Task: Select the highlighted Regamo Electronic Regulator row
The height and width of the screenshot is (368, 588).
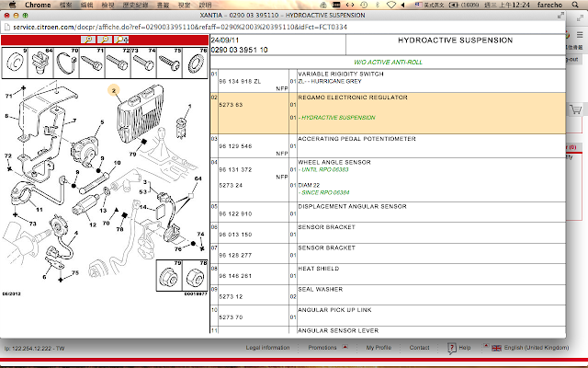Action: [388, 113]
